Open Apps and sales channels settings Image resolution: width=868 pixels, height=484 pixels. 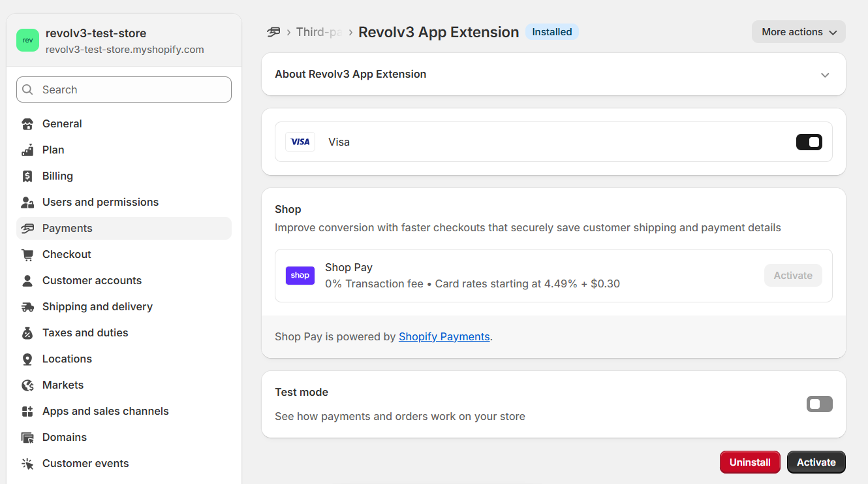coord(106,411)
